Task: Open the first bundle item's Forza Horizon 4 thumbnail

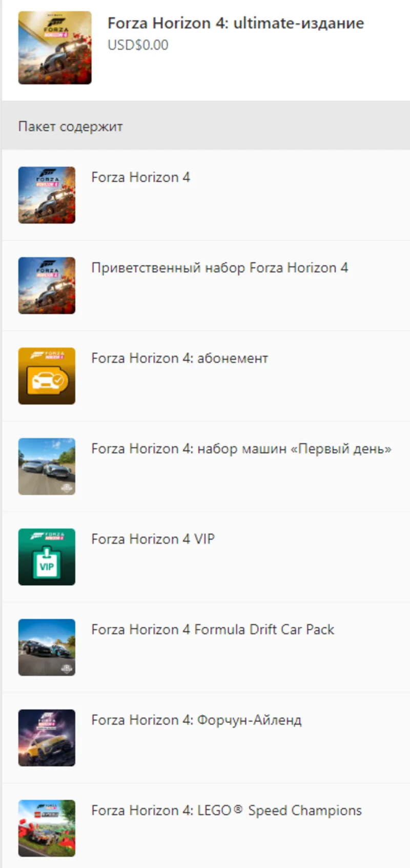Action: click(x=47, y=195)
